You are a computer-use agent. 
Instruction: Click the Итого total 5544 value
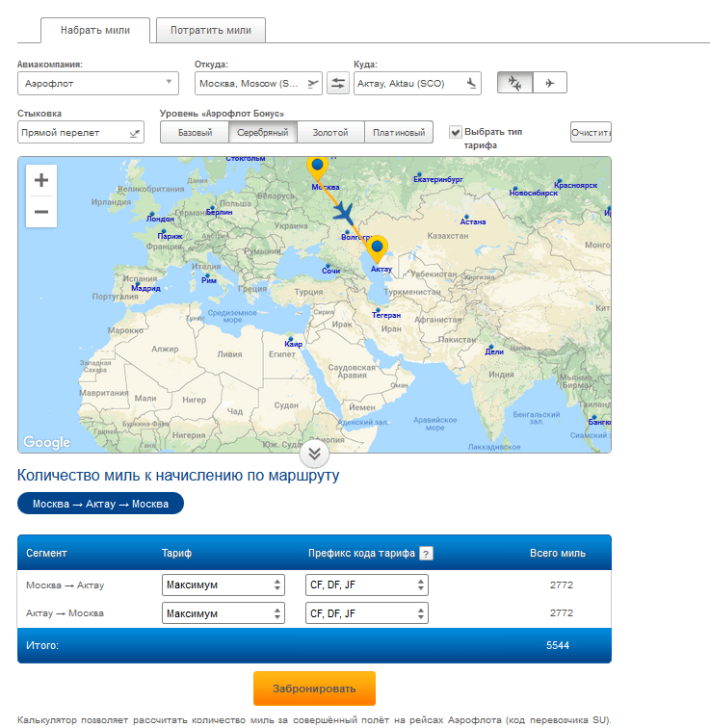point(558,645)
